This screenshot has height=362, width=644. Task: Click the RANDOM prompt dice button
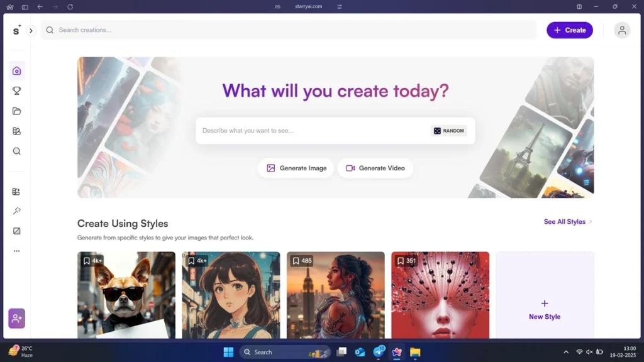click(x=449, y=131)
